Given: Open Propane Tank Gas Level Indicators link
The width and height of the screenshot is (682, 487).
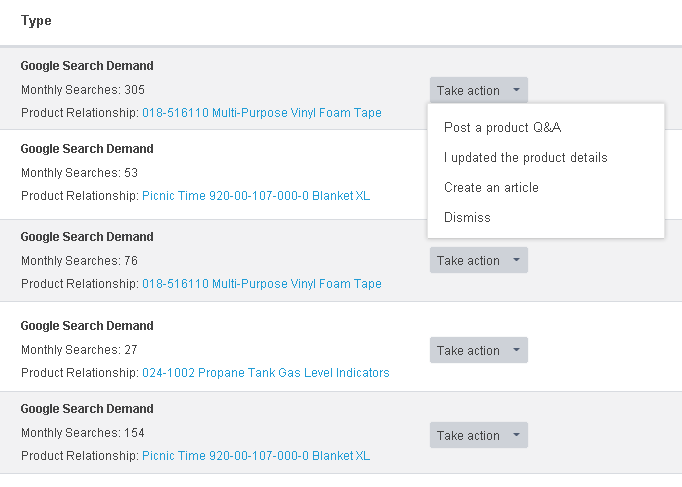Looking at the screenshot, I should [265, 373].
